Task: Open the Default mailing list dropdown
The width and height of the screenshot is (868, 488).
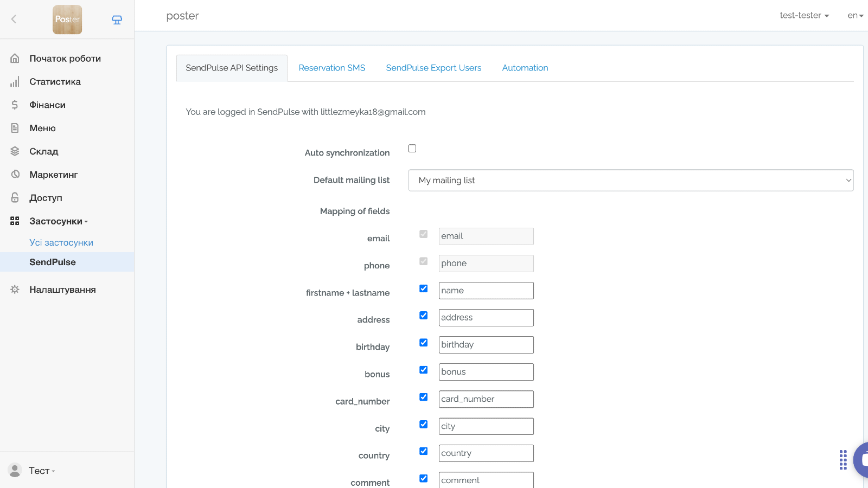Action: click(630, 181)
